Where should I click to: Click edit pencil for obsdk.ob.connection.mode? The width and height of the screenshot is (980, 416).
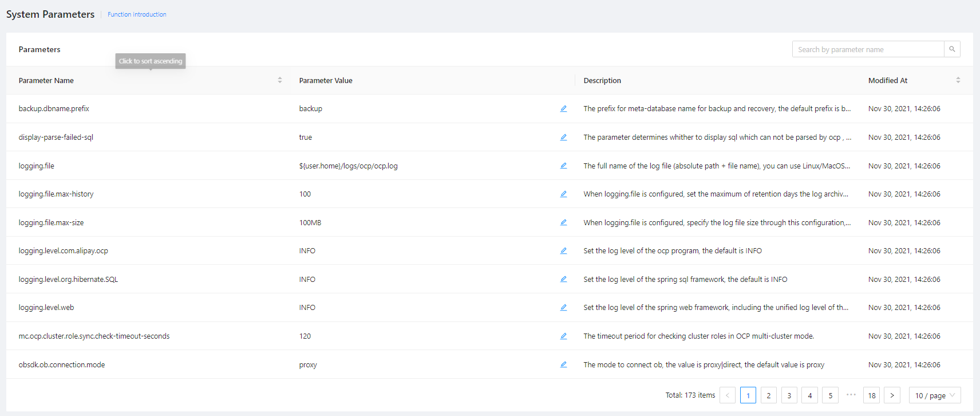click(x=563, y=364)
